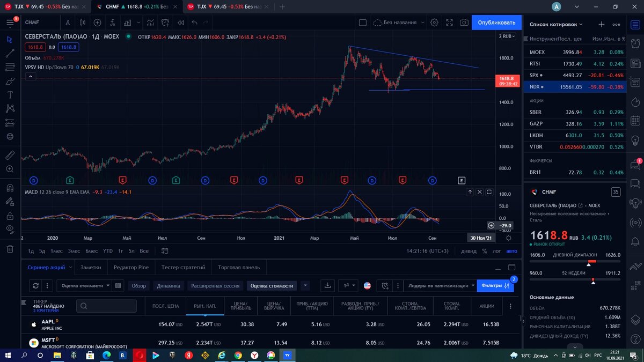Open the Indicators (fx) dialog
This screenshot has width=644, height=362.
click(113, 23)
